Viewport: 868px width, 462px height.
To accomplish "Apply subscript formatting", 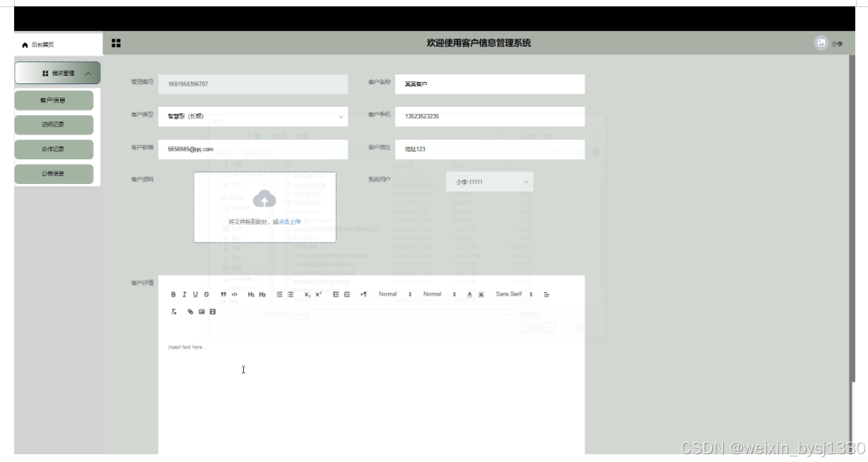I will click(x=307, y=294).
